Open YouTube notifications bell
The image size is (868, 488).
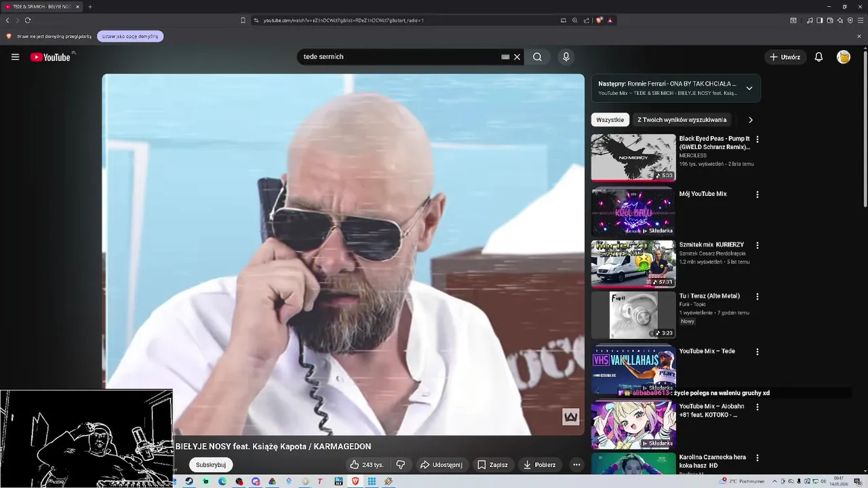pos(818,57)
